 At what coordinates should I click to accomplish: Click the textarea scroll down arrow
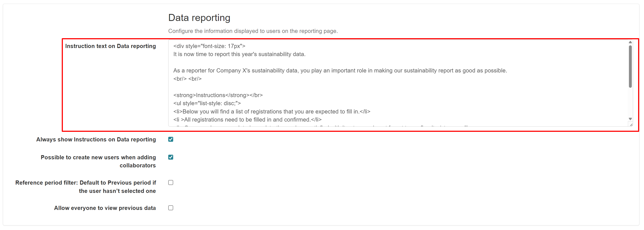coord(630,119)
